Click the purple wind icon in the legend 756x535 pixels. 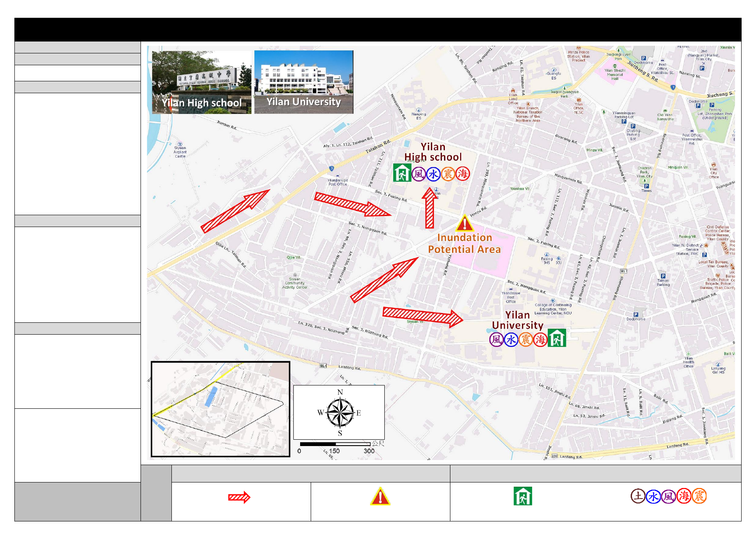tap(668, 496)
